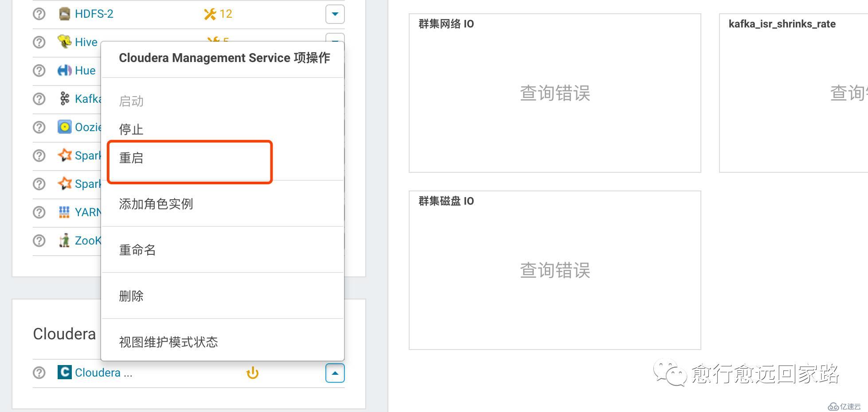This screenshot has width=868, height=412.
Task: Click the Kafka service icon
Action: pyautogui.click(x=64, y=98)
